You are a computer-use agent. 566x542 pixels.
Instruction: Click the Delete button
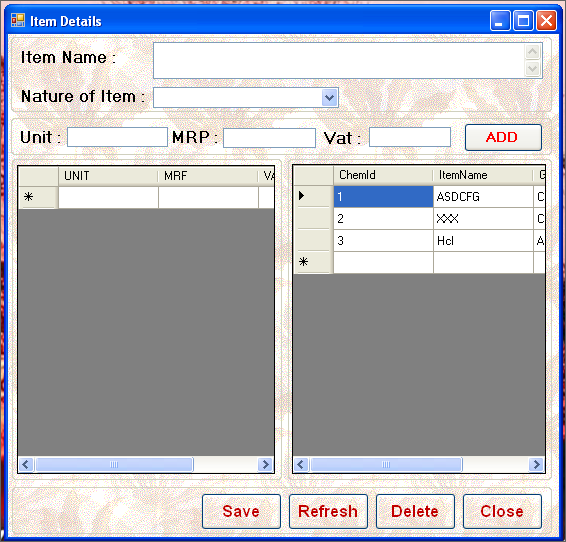click(x=415, y=511)
